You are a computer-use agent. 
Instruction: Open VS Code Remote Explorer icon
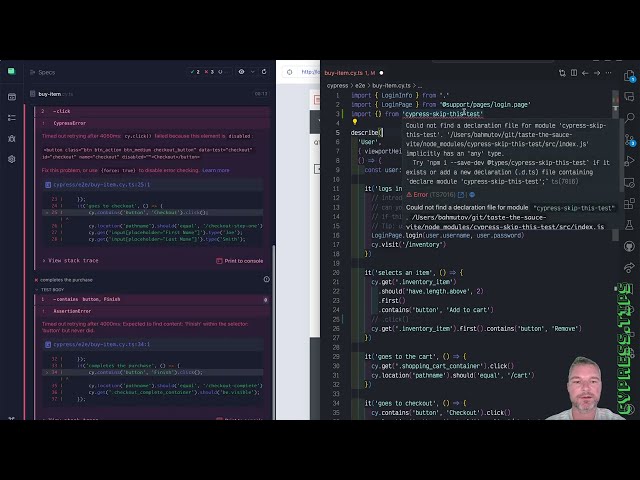coord(629,182)
